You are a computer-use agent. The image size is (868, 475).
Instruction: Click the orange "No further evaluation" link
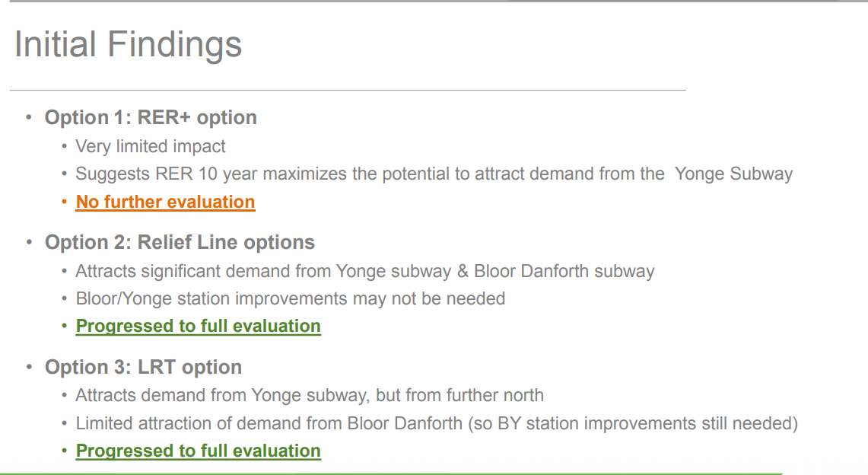pyautogui.click(x=165, y=202)
